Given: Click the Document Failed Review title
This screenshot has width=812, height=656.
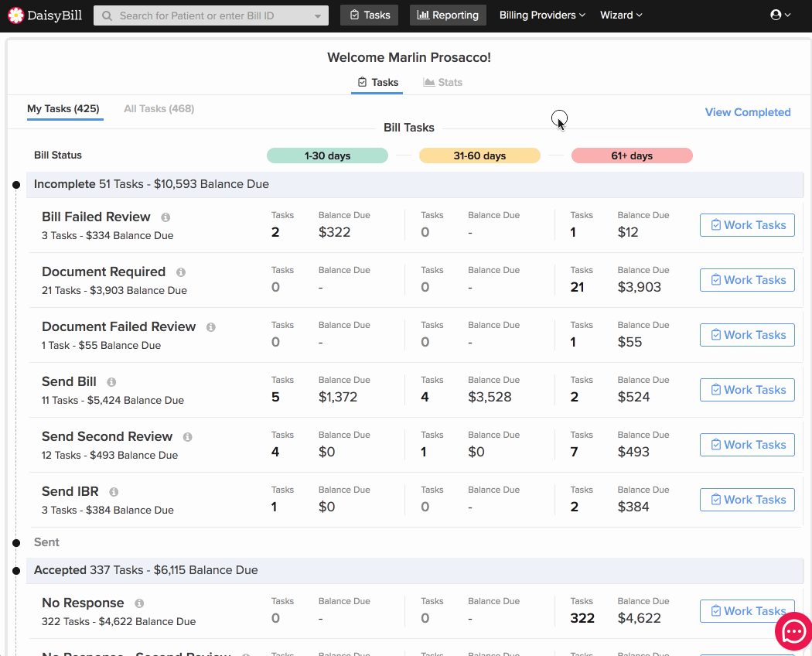Looking at the screenshot, I should tap(118, 326).
